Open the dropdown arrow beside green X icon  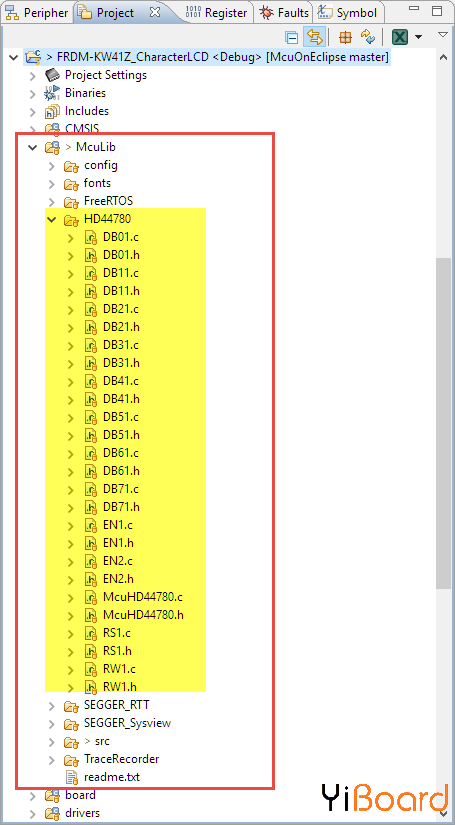(419, 37)
